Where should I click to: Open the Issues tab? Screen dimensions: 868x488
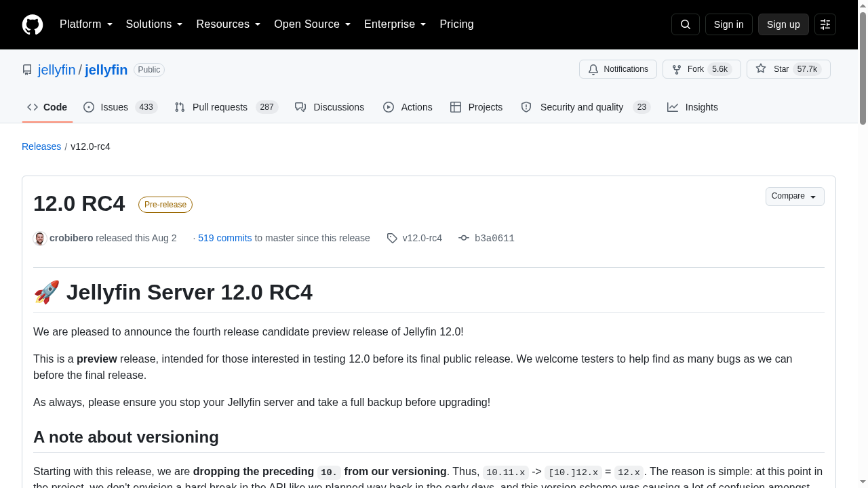121,107
